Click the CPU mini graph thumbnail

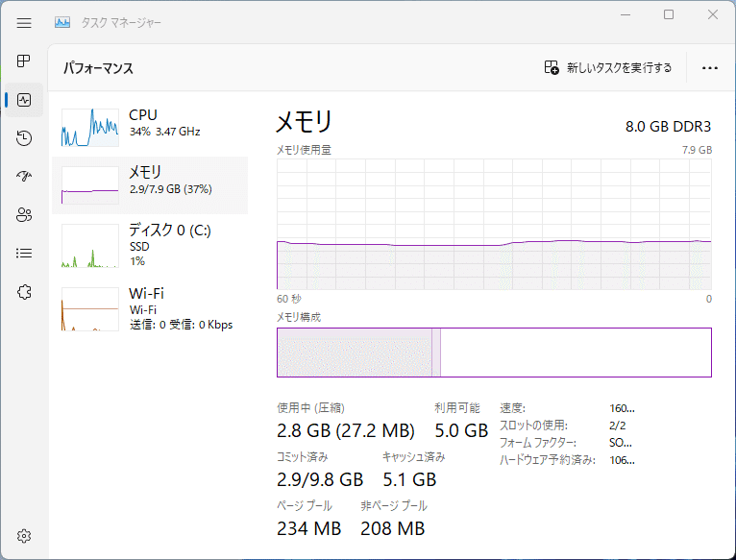coord(89,127)
